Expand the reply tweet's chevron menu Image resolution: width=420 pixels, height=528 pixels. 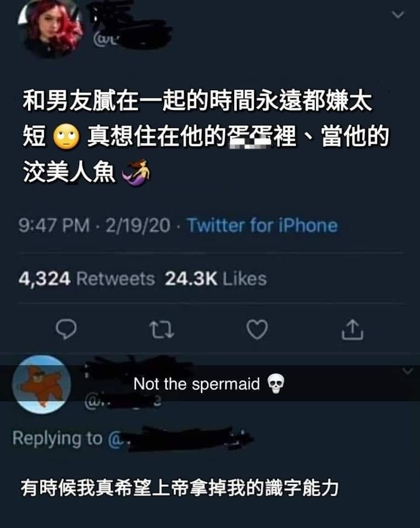[x=407, y=371]
